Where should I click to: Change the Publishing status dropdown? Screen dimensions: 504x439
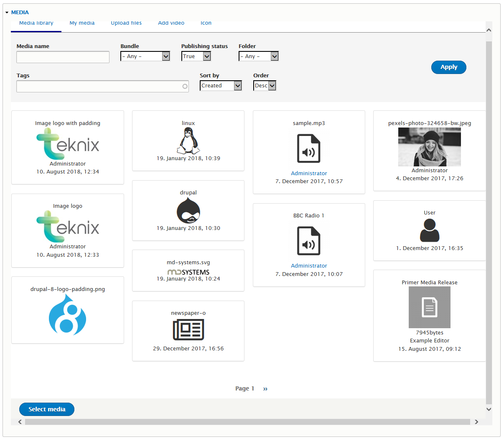pyautogui.click(x=196, y=56)
